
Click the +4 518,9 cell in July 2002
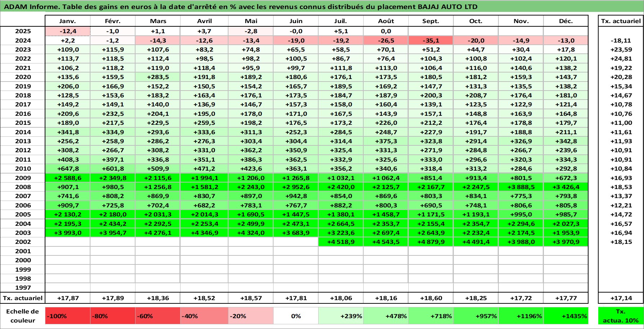click(x=341, y=242)
